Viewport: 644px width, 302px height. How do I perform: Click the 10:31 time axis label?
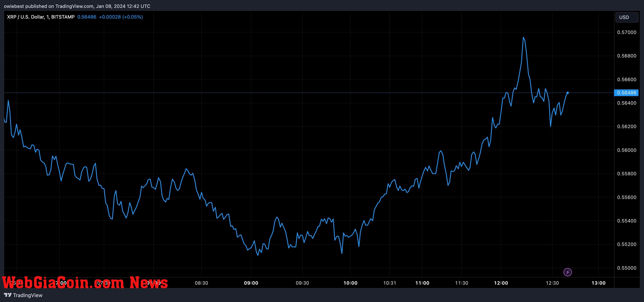pos(390,283)
